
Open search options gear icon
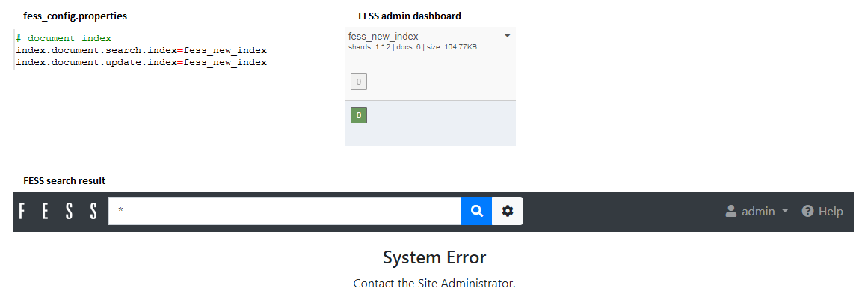(508, 211)
